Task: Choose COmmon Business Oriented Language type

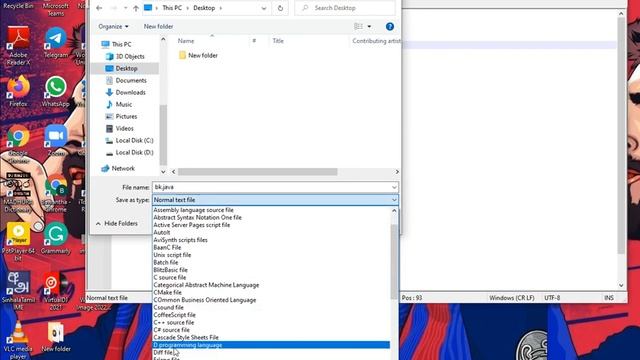Action: [x=205, y=300]
